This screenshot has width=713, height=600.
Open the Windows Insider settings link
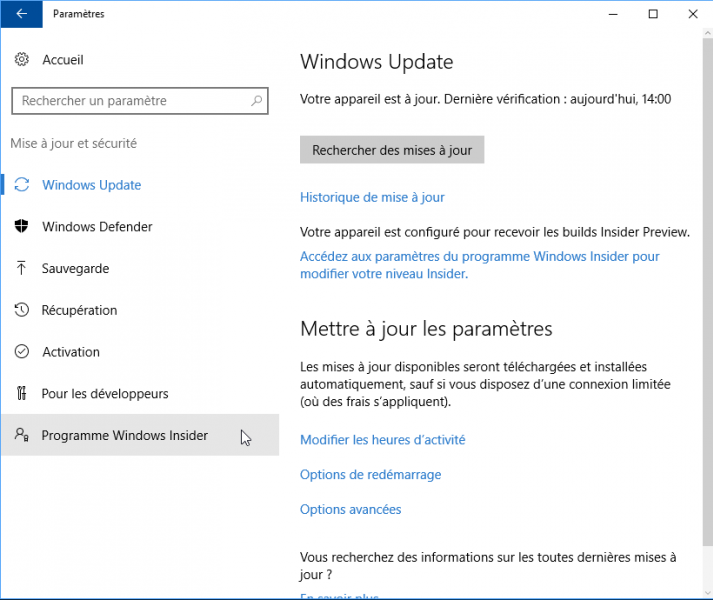tap(479, 265)
